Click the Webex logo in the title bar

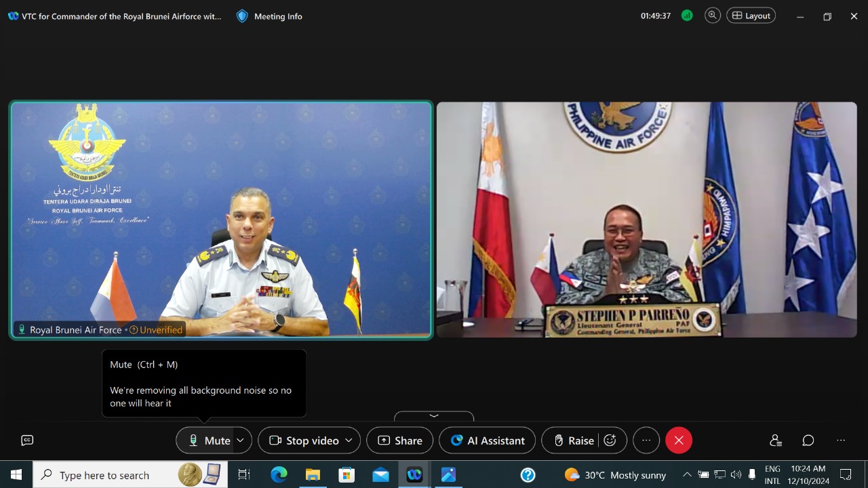coord(13,16)
